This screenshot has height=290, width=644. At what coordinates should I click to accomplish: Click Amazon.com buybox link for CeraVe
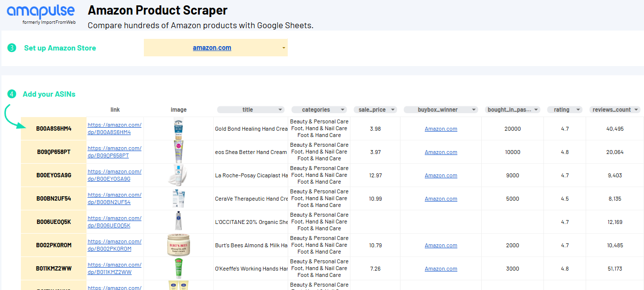point(441,199)
